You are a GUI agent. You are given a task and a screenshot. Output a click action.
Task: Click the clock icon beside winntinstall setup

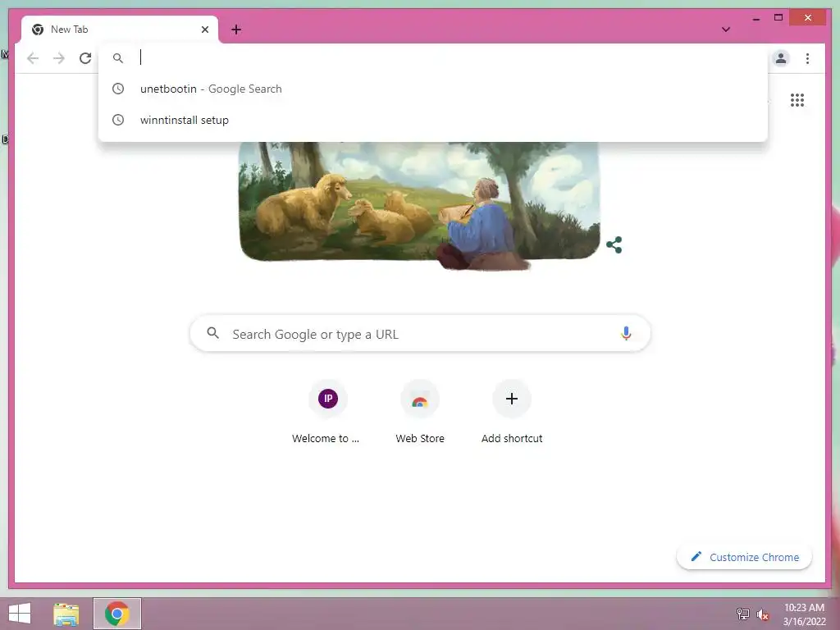118,120
